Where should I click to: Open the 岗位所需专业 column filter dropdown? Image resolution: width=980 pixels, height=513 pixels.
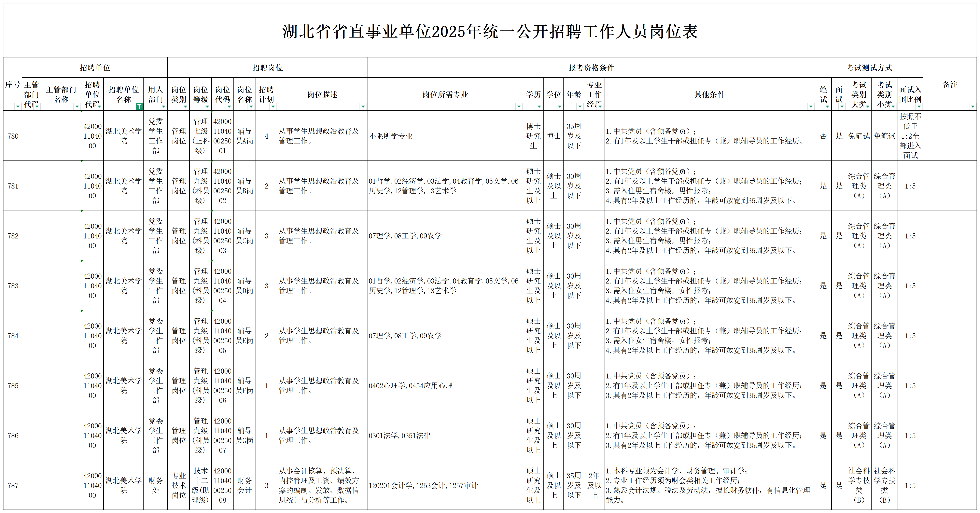tap(519, 107)
